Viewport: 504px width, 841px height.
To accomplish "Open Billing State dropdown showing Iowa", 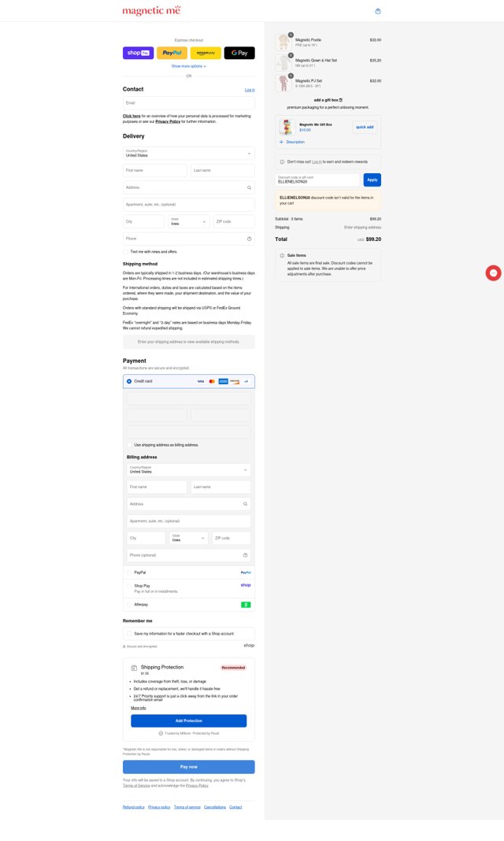I will (189, 538).
